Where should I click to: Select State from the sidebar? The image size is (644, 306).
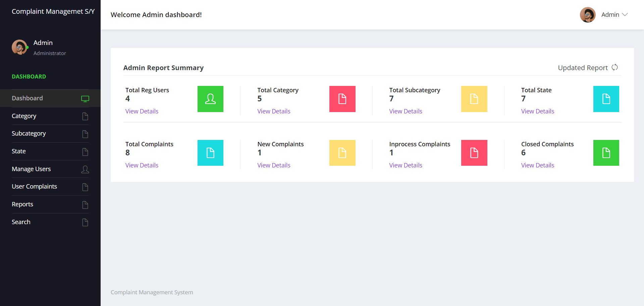click(x=19, y=151)
